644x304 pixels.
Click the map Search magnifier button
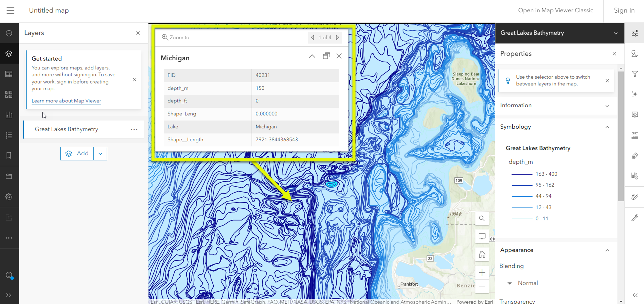click(x=482, y=218)
